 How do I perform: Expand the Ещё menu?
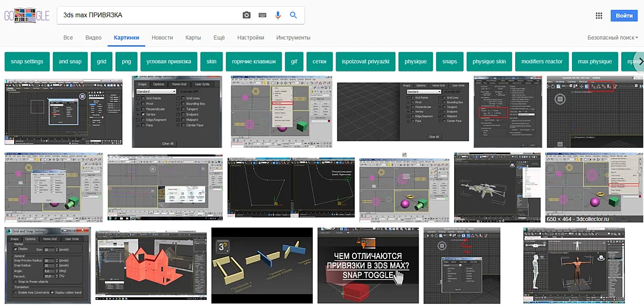click(219, 37)
